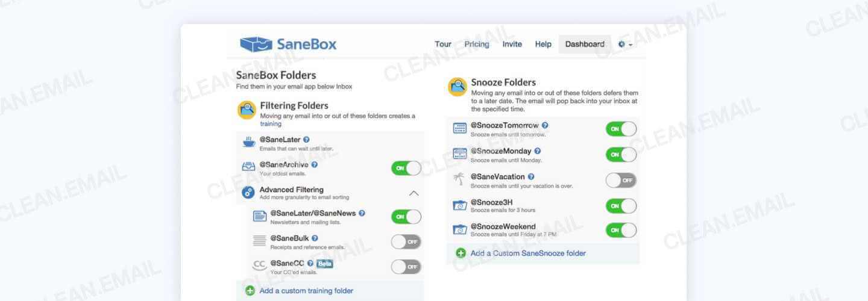Image resolution: width=868 pixels, height=301 pixels.
Task: Click the @SaneArchive inbox tray icon
Action: coord(248,167)
